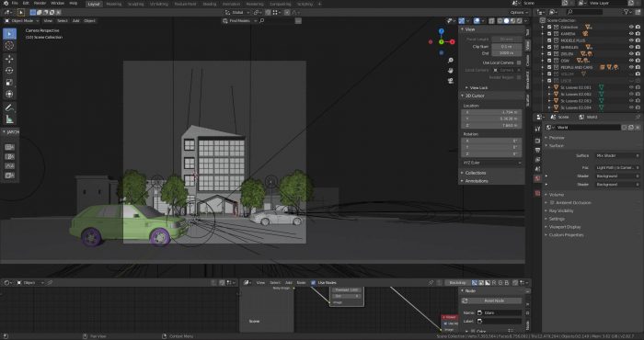
Task: Open the viewport Add menu
Action: tap(76, 20)
